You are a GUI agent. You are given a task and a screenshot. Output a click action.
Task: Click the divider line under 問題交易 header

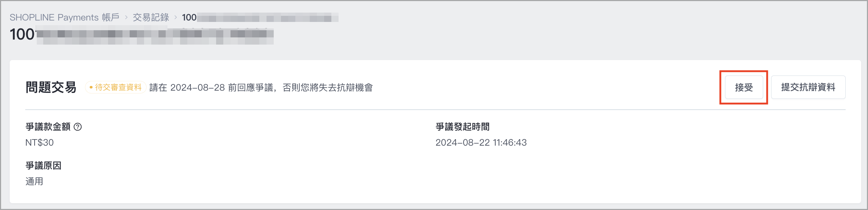[435, 109]
